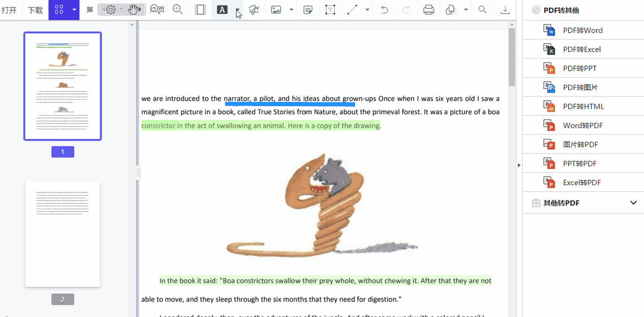
Task: Select the signature tool icon
Action: 254,10
